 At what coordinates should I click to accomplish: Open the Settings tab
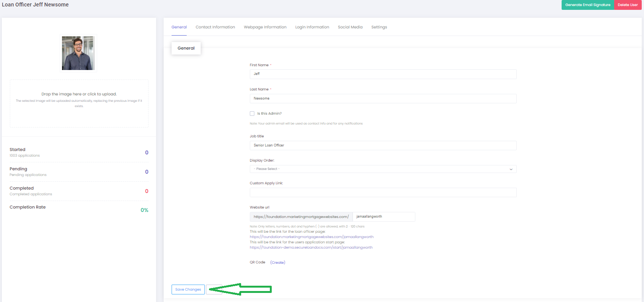click(x=379, y=27)
